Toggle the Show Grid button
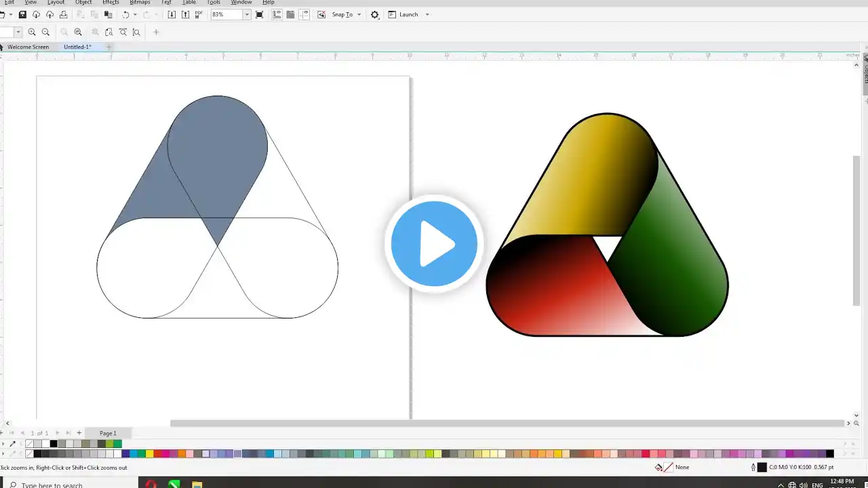The height and width of the screenshot is (488, 868). coord(290,14)
